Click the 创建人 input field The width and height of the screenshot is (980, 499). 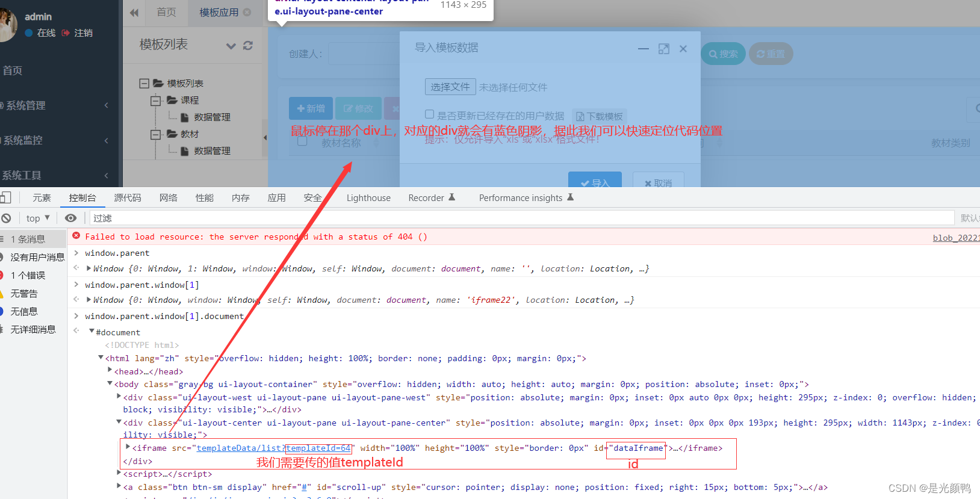coord(364,54)
